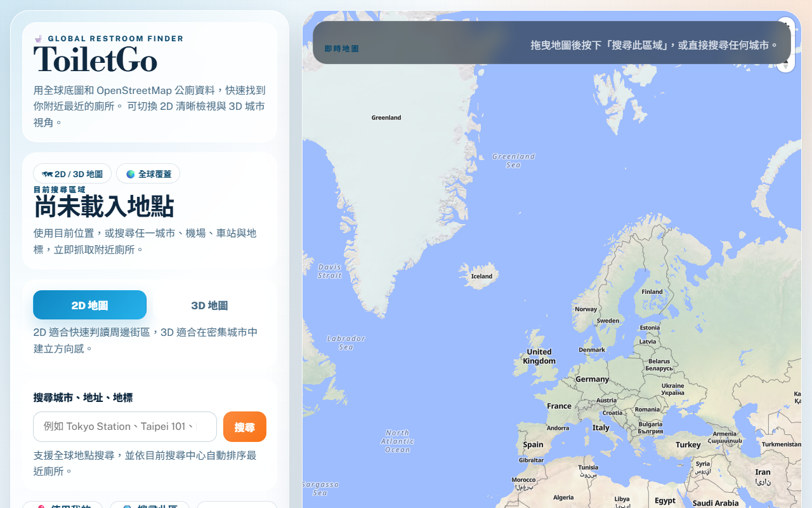Click the Tunisia map label
This screenshot has width=812, height=508.
tap(588, 471)
